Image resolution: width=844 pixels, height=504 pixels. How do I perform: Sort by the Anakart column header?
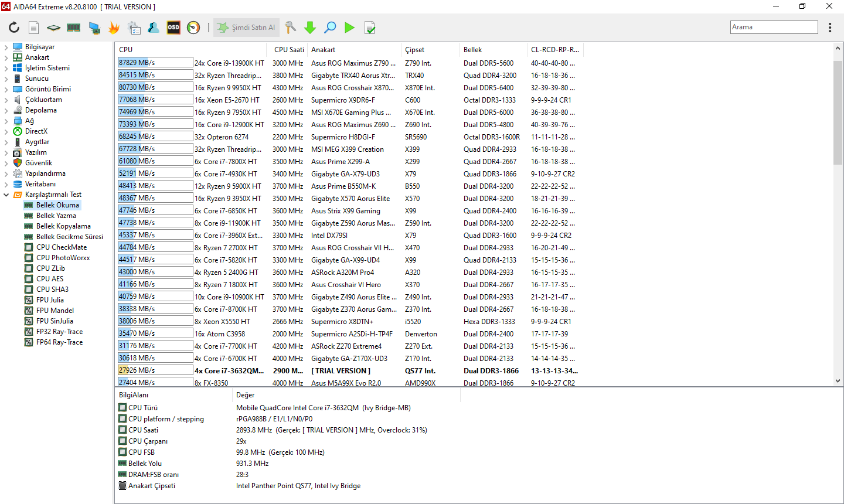click(x=355, y=50)
